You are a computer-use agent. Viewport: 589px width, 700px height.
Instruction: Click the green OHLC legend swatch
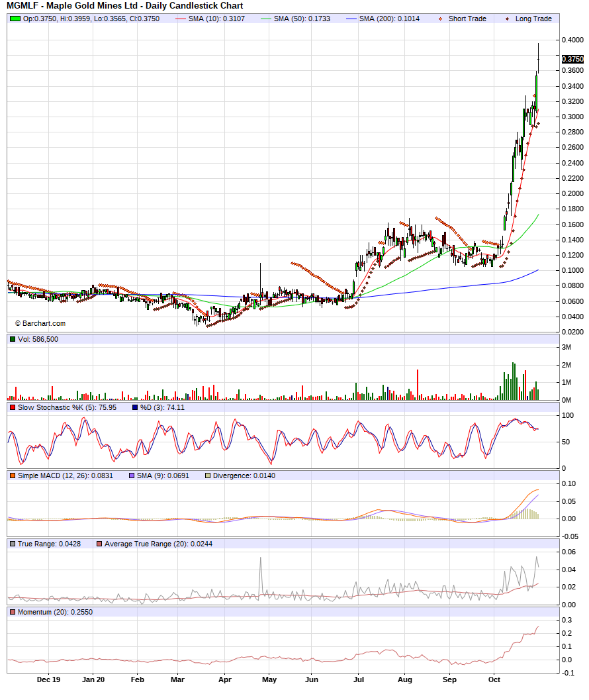coord(15,19)
